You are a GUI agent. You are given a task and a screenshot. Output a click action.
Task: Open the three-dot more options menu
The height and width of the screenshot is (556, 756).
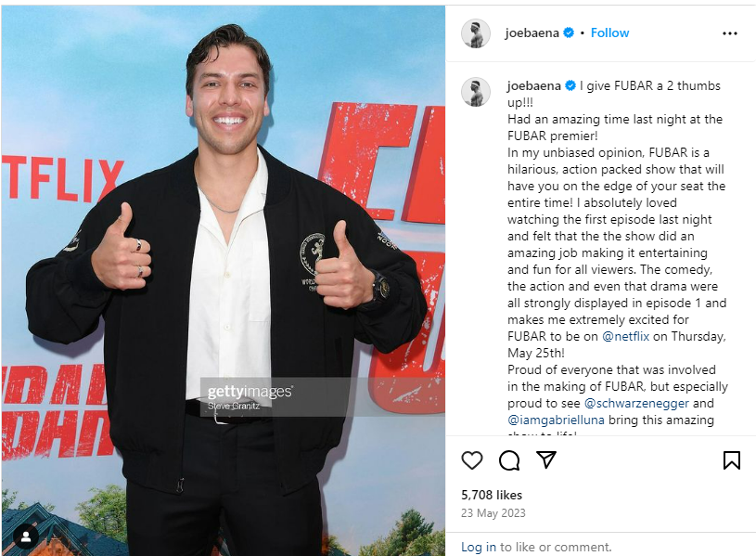[x=729, y=33]
